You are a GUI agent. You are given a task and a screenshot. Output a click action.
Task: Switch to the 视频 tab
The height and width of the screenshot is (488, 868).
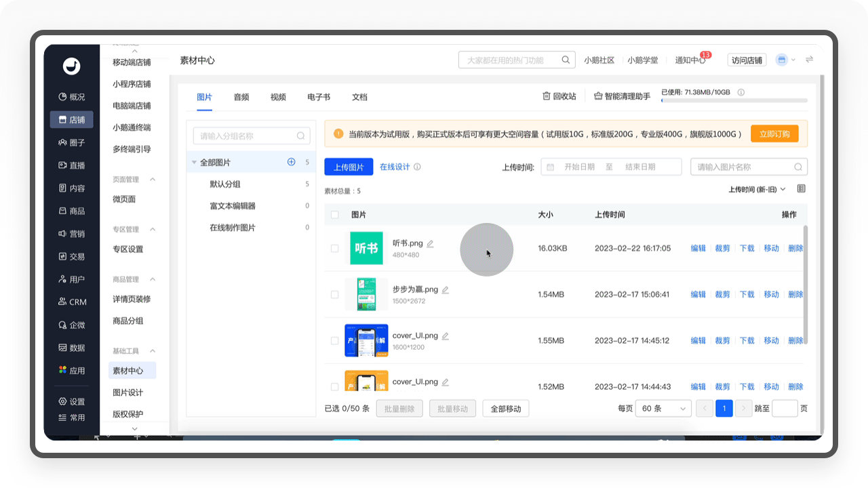278,97
